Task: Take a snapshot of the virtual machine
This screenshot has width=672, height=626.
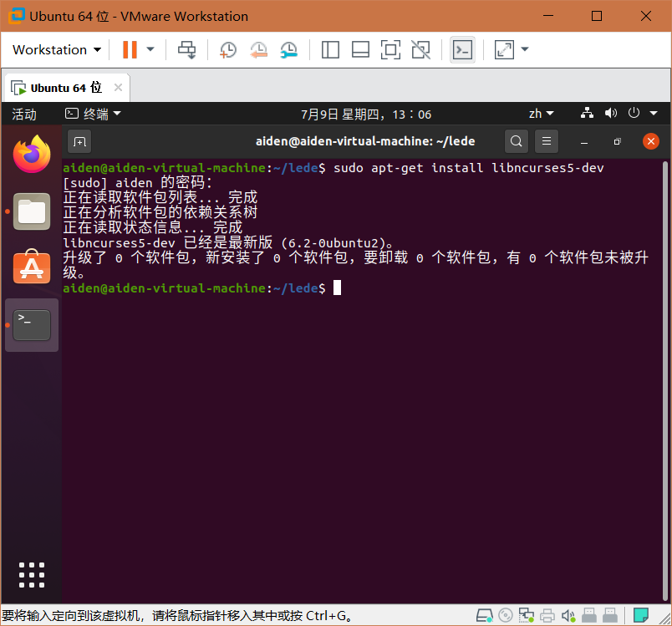Action: point(227,49)
